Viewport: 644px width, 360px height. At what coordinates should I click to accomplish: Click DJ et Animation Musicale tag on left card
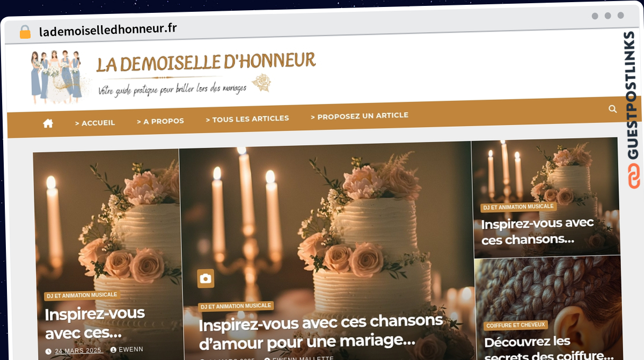click(82, 295)
